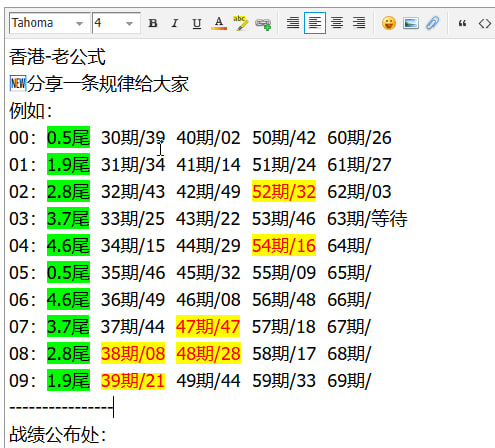Click the empty entry 69期/
495x448 pixels.
point(349,380)
